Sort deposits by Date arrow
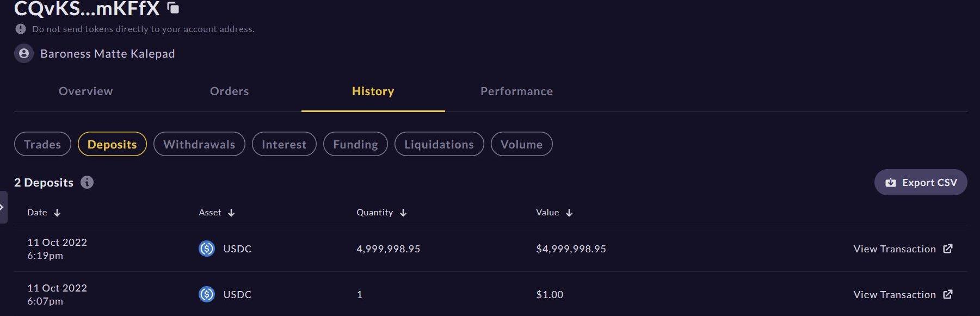 [57, 213]
